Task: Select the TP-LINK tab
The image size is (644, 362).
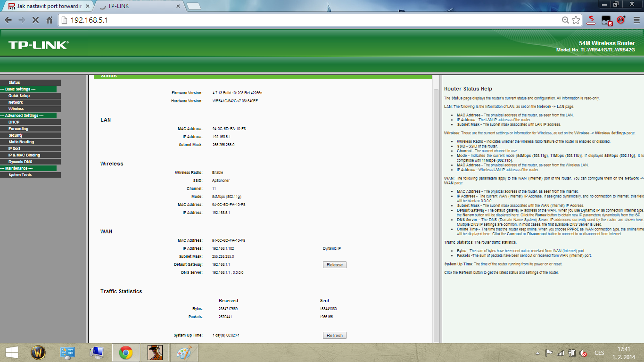Action: [x=139, y=7]
